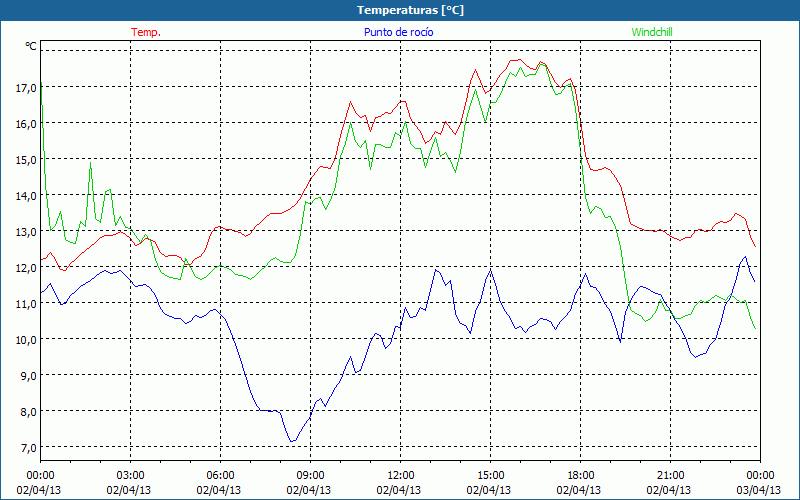The width and height of the screenshot is (800, 500).
Task: Click the 17,0 y-axis value
Action: pos(26,88)
